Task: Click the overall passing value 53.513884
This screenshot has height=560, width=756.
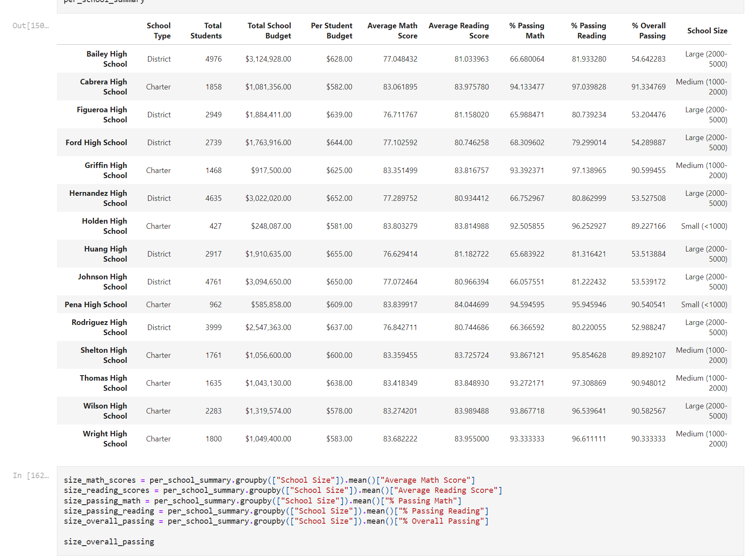Action: coord(648,254)
